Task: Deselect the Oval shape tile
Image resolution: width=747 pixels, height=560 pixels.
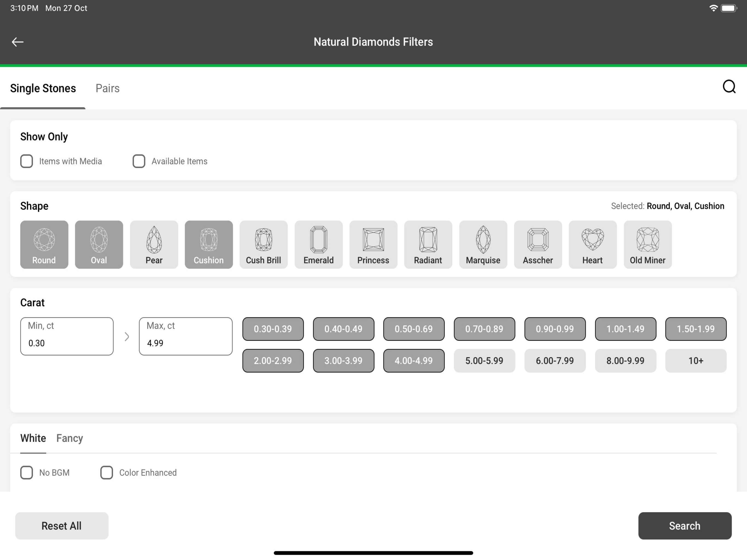Action: [x=99, y=244]
